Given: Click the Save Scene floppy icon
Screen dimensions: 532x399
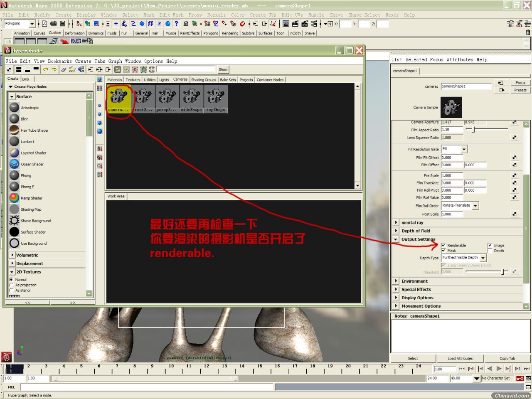Looking at the screenshot, I should pyautogui.click(x=62, y=24).
